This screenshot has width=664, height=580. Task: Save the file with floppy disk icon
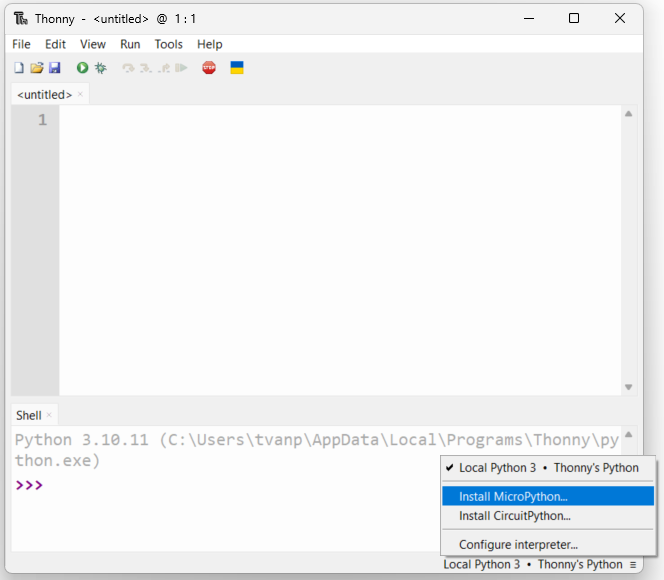coord(55,68)
